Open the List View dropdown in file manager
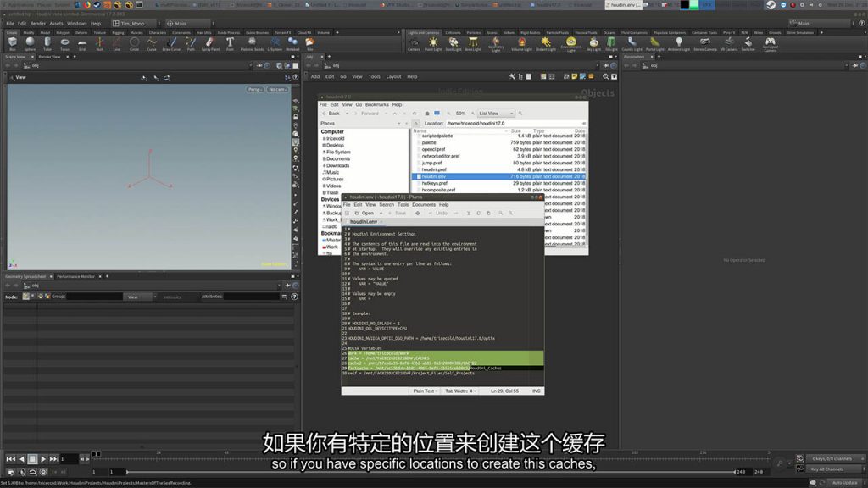 pos(496,114)
